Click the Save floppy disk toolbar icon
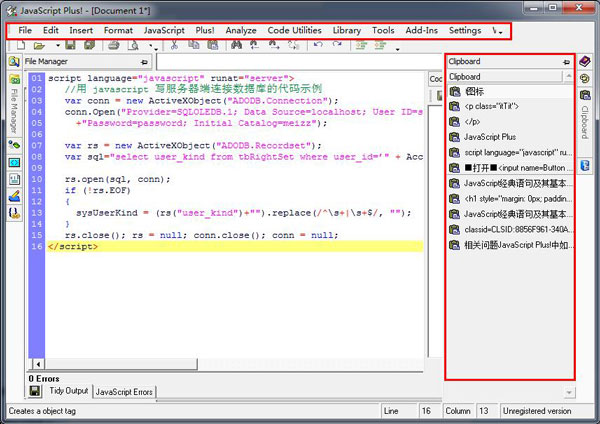 coord(70,45)
